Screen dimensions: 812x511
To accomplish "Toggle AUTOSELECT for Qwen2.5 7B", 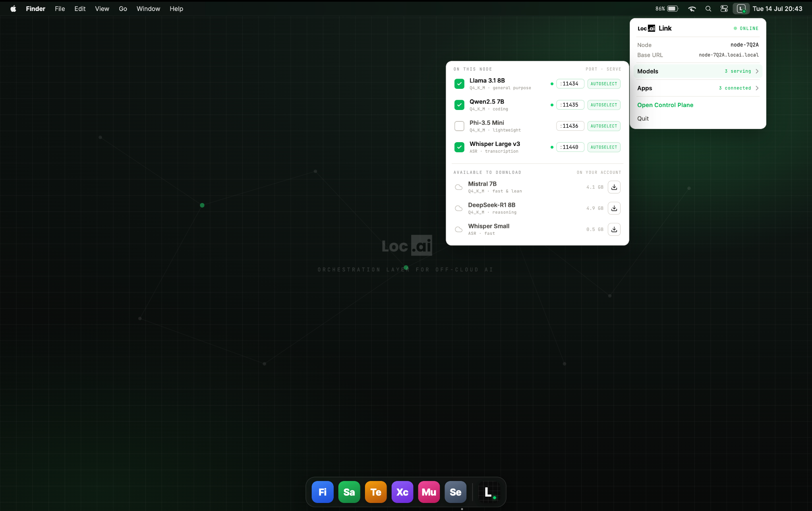I will (x=604, y=105).
